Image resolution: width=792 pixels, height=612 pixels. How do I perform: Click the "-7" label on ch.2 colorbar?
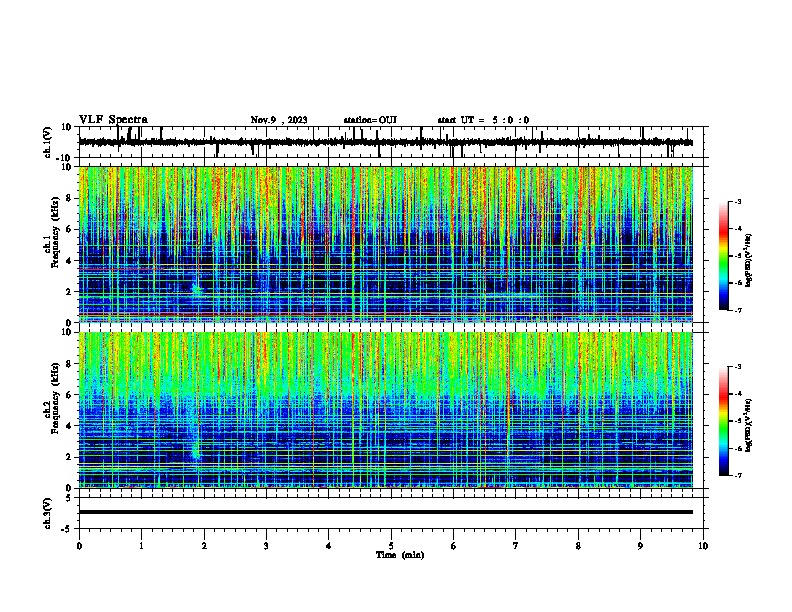tap(737, 475)
